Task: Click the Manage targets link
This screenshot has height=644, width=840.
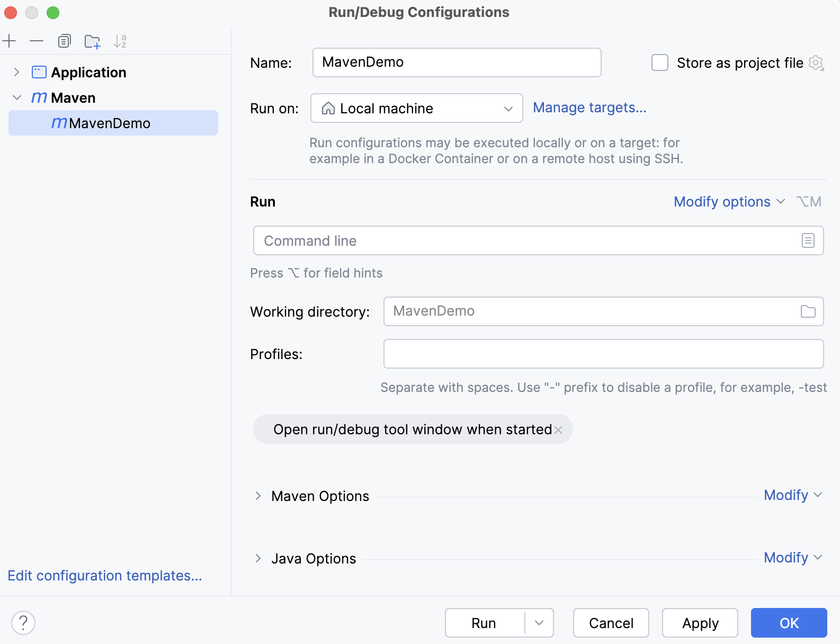Action: pyautogui.click(x=589, y=108)
